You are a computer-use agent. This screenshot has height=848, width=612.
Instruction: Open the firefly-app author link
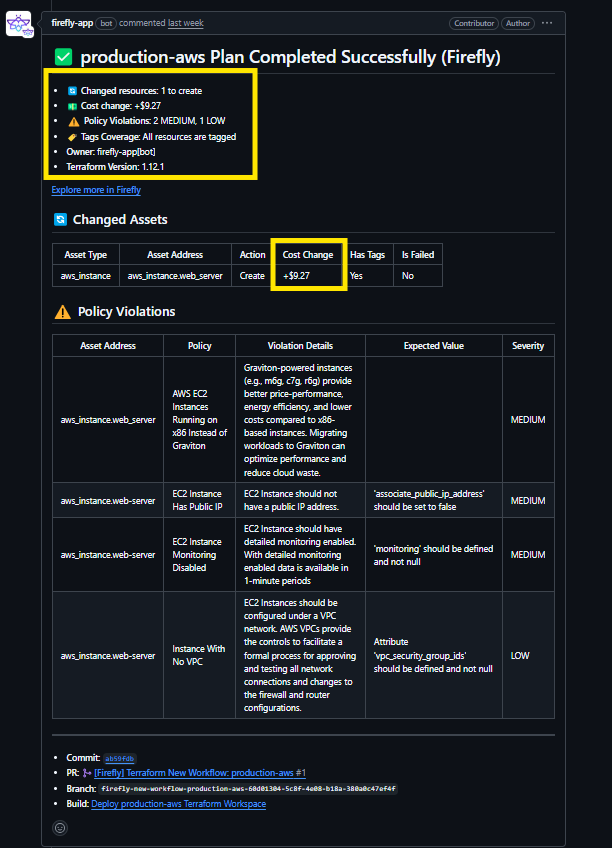click(x=72, y=23)
